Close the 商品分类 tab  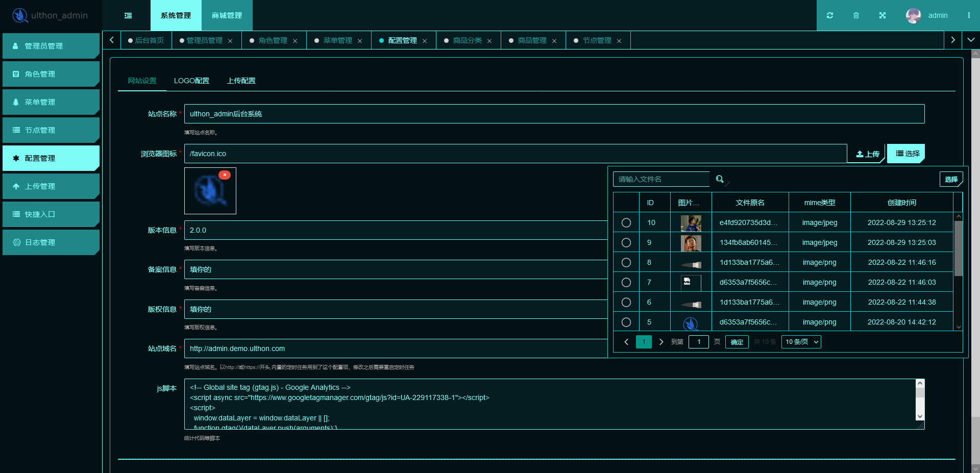click(x=489, y=41)
